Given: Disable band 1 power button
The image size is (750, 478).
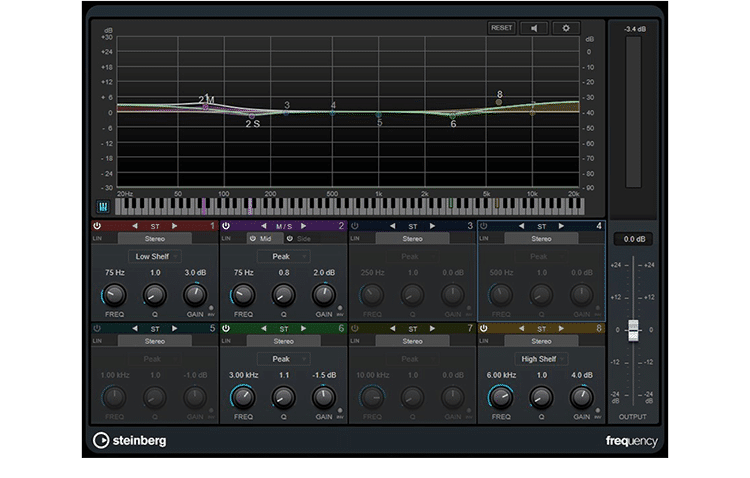Looking at the screenshot, I should (x=97, y=226).
